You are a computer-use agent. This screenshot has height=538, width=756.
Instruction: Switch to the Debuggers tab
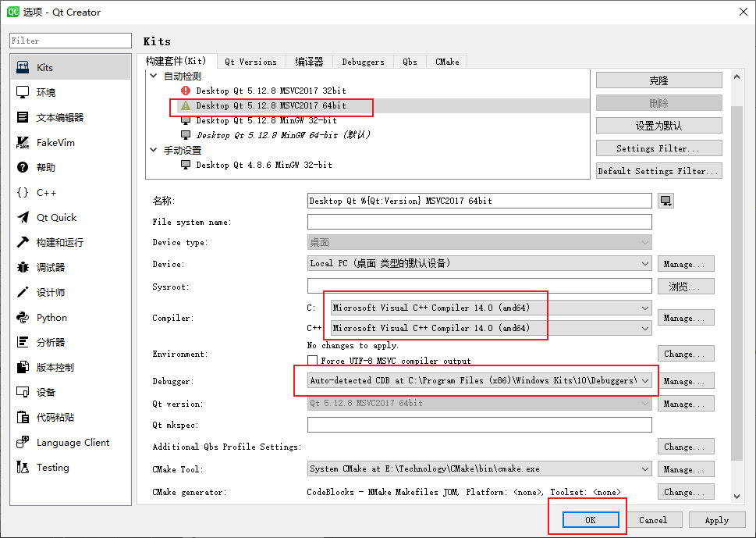[x=363, y=62]
